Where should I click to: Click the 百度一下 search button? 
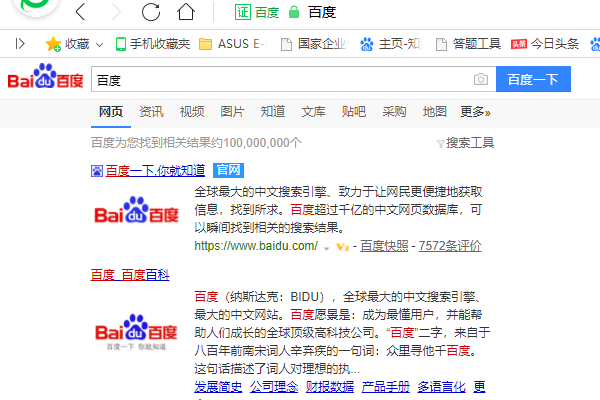533,79
